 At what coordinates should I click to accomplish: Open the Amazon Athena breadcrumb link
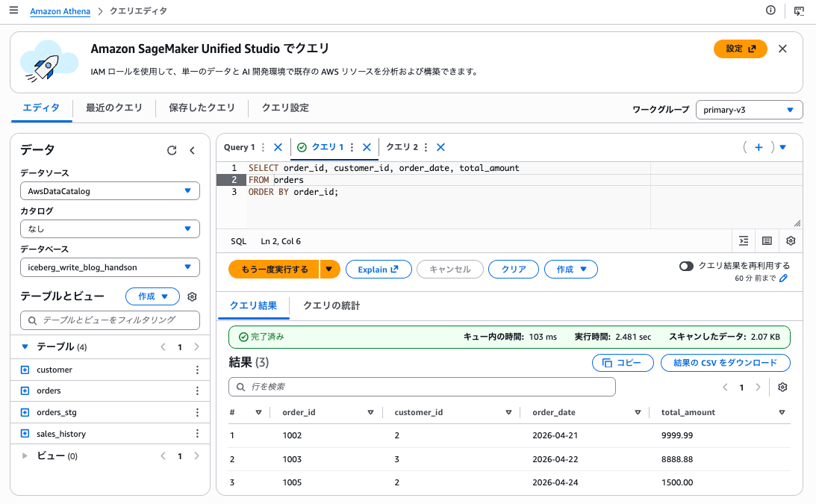click(60, 10)
